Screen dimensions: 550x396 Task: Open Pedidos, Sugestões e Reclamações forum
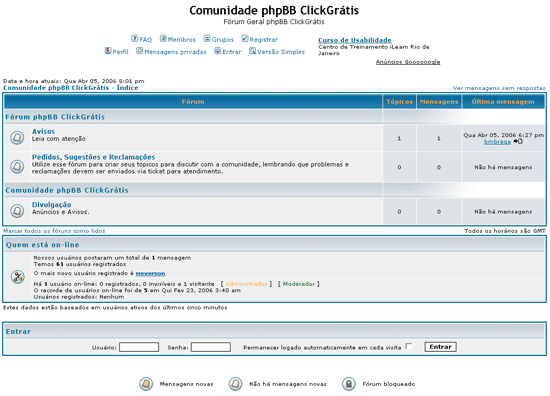[x=93, y=157]
